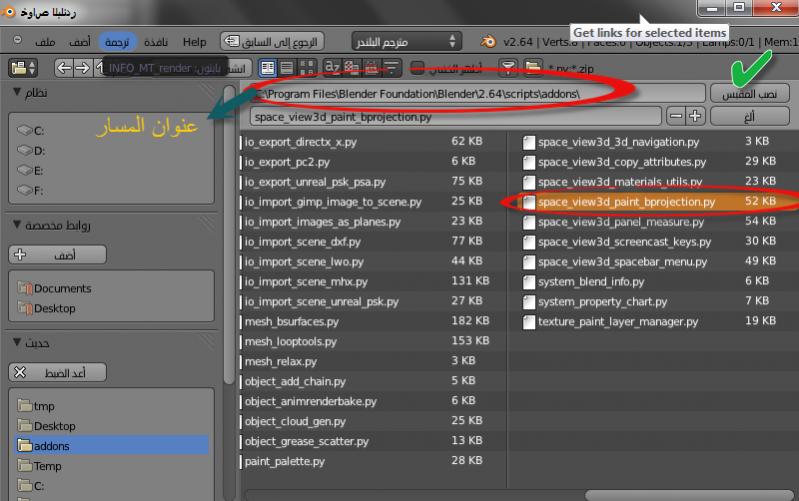Image resolution: width=799 pixels, height=501 pixels.
Task: Toggle the file filter funnel icon
Action: coord(508,68)
